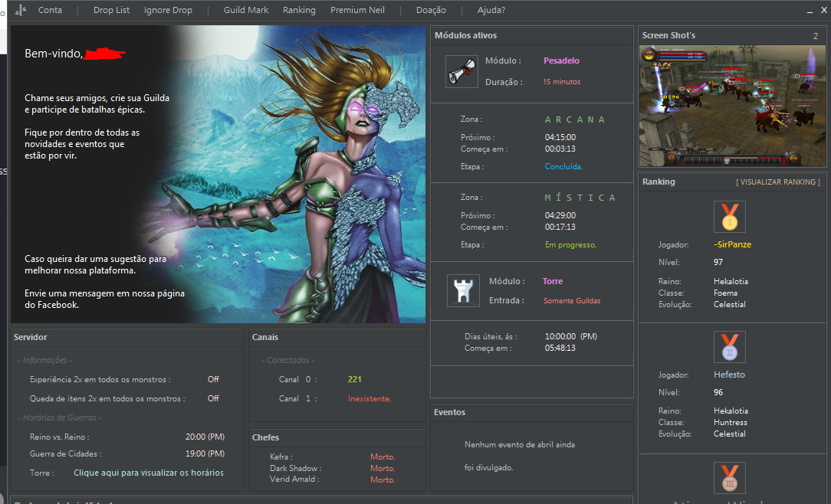Click the M Í S T I C A zone label
831x504 pixels.
point(580,198)
